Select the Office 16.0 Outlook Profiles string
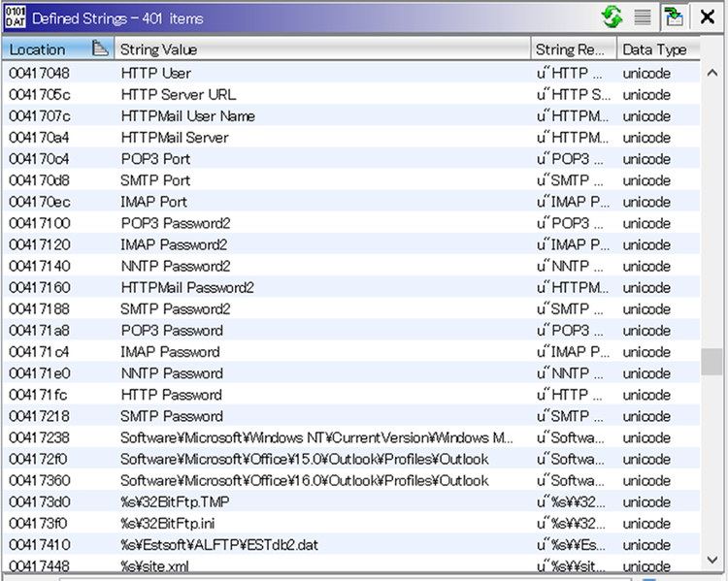The height and width of the screenshot is (581, 728). (305, 480)
